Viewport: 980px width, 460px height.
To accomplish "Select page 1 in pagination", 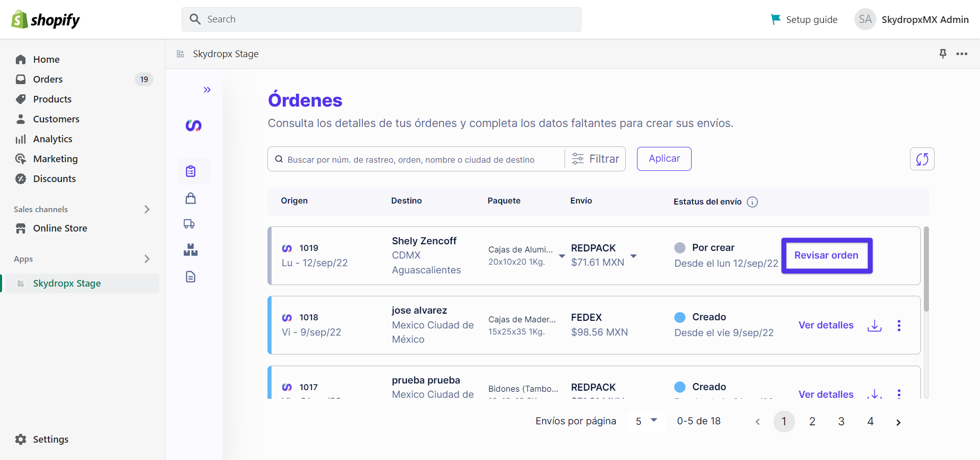I will pos(784,422).
